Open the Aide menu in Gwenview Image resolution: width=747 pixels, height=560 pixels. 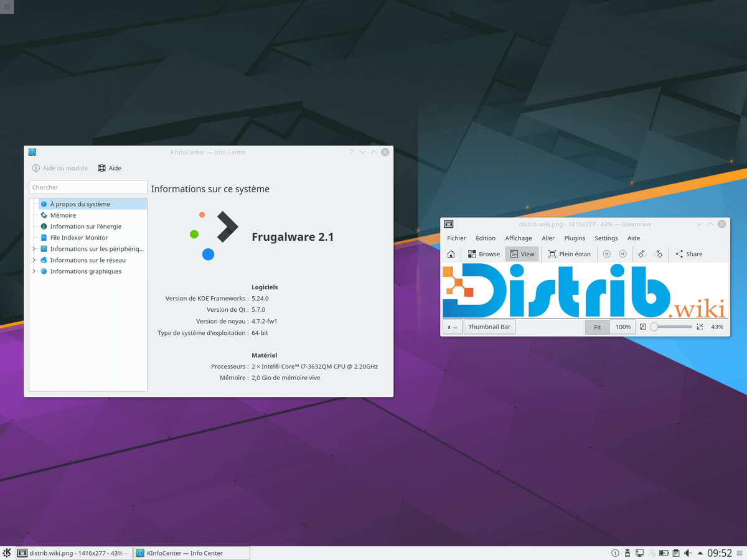point(634,238)
